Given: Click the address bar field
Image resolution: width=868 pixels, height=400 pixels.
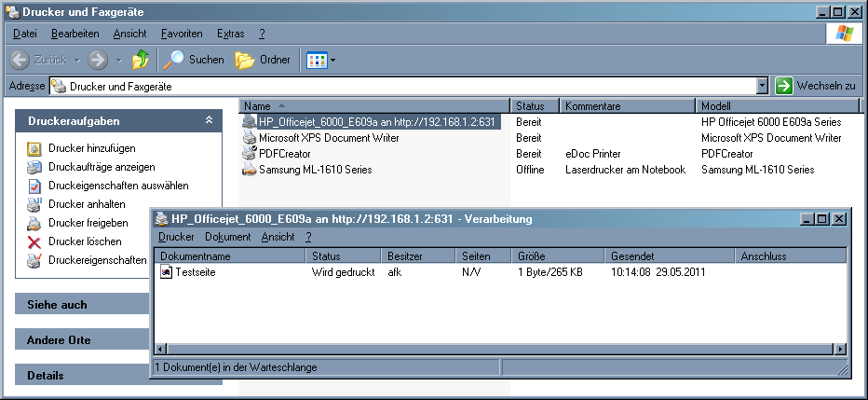Looking at the screenshot, I should [410, 86].
